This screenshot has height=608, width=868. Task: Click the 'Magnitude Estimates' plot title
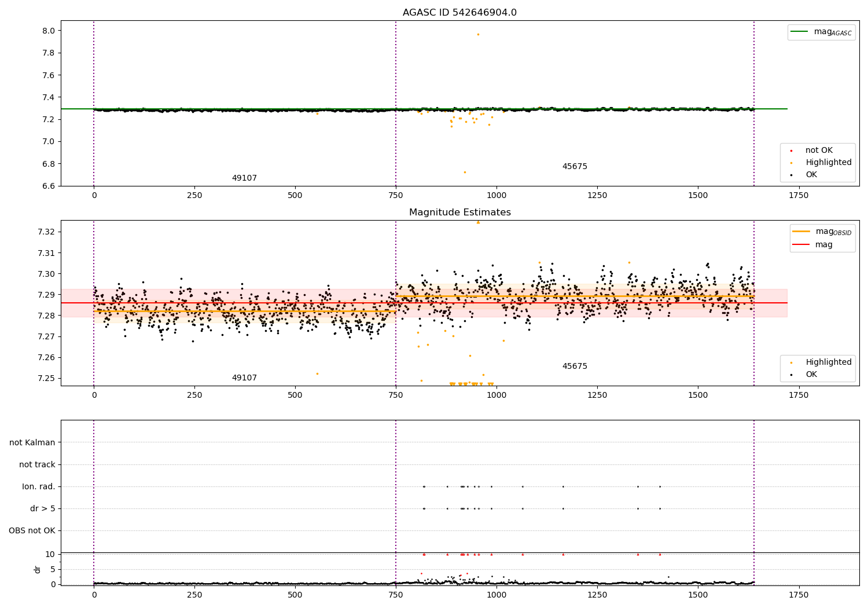click(x=459, y=213)
